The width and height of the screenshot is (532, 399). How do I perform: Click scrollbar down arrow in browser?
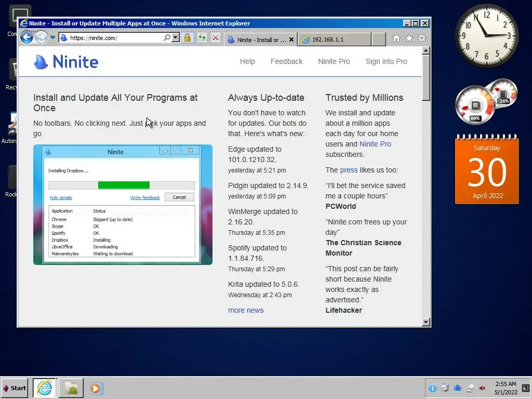pos(426,322)
